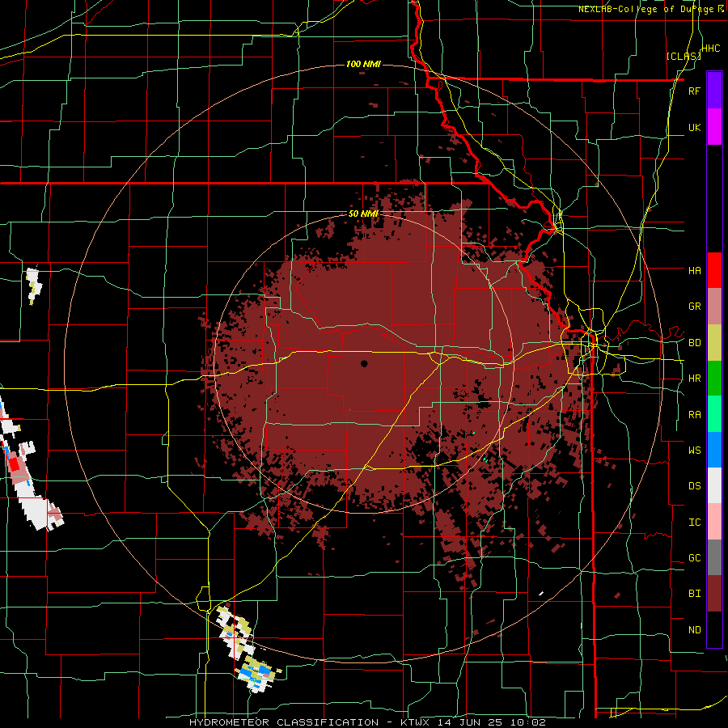The image size is (728, 728).
Task: Click the "50 NMI" range ring label
Action: point(363,214)
